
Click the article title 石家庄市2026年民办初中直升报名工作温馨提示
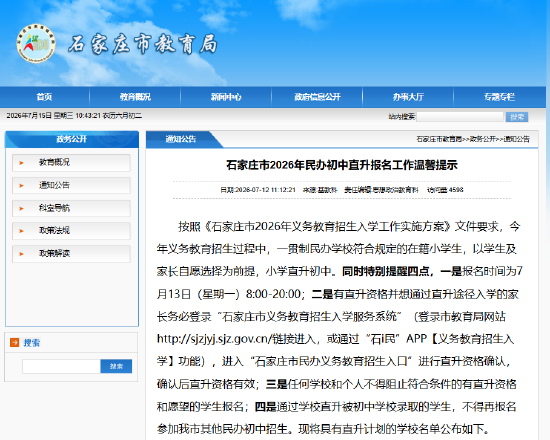point(342,165)
